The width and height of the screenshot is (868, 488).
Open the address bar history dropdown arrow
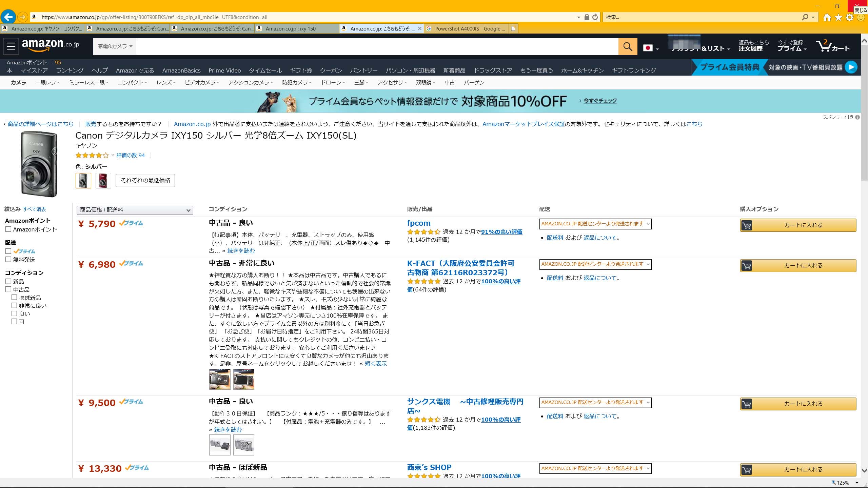tap(578, 17)
